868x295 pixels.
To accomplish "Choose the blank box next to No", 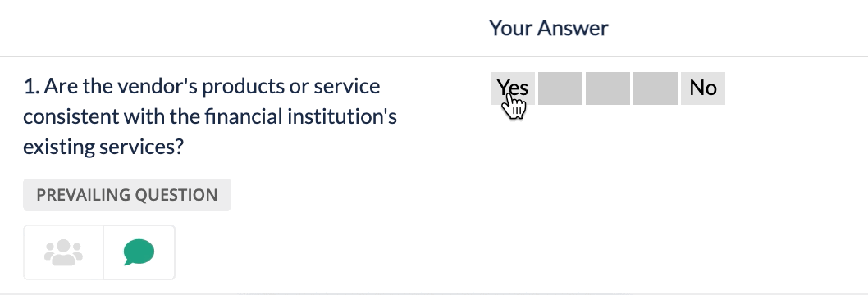I will click(656, 88).
